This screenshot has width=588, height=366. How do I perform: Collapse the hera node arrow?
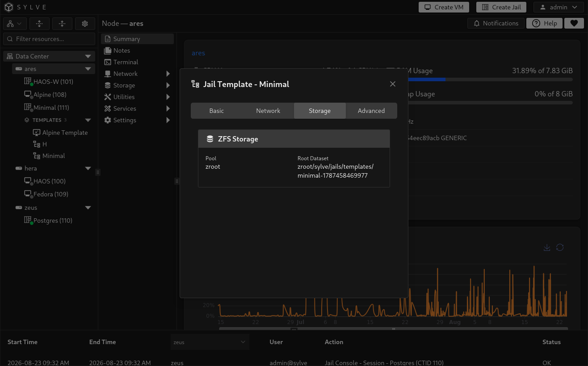point(88,168)
